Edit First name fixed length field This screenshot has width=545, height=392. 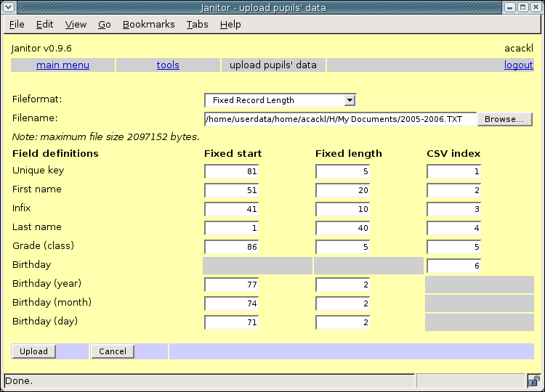[x=343, y=190]
